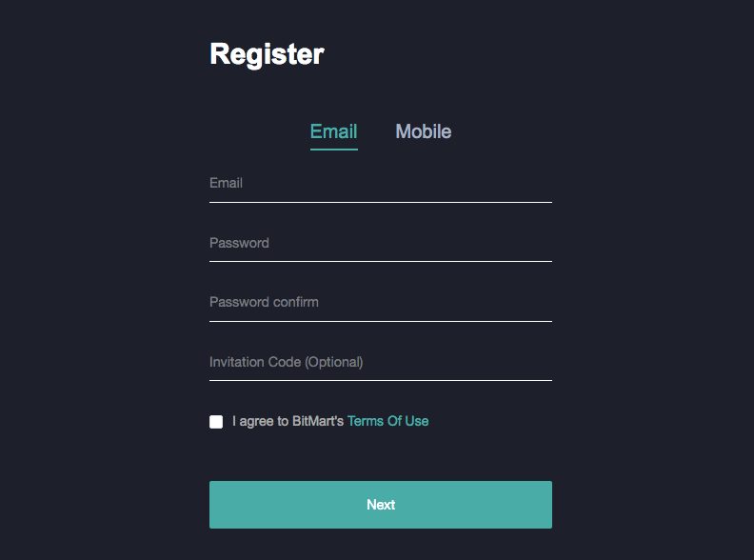Viewport: 754px width, 560px height.
Task: Place cursor in Email address box
Action: (380, 184)
